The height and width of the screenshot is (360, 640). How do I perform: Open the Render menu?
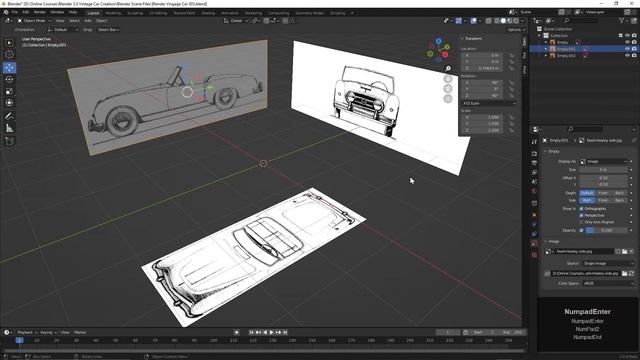pos(40,12)
